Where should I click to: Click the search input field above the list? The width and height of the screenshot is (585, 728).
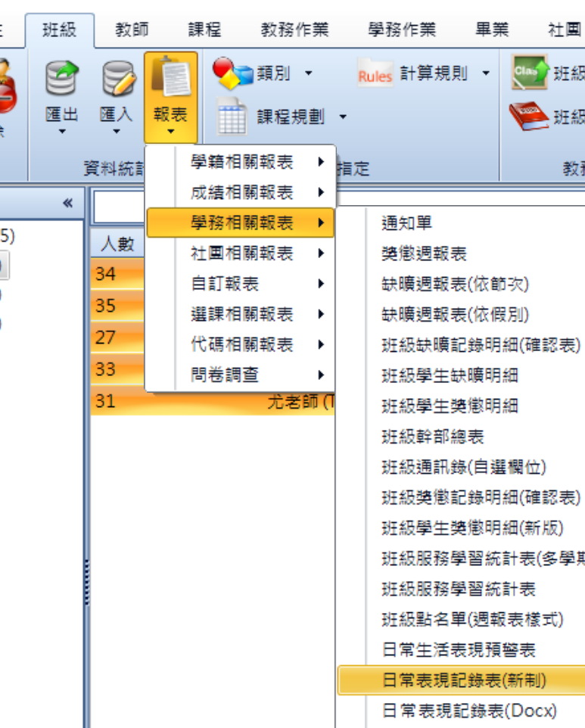pos(120,206)
